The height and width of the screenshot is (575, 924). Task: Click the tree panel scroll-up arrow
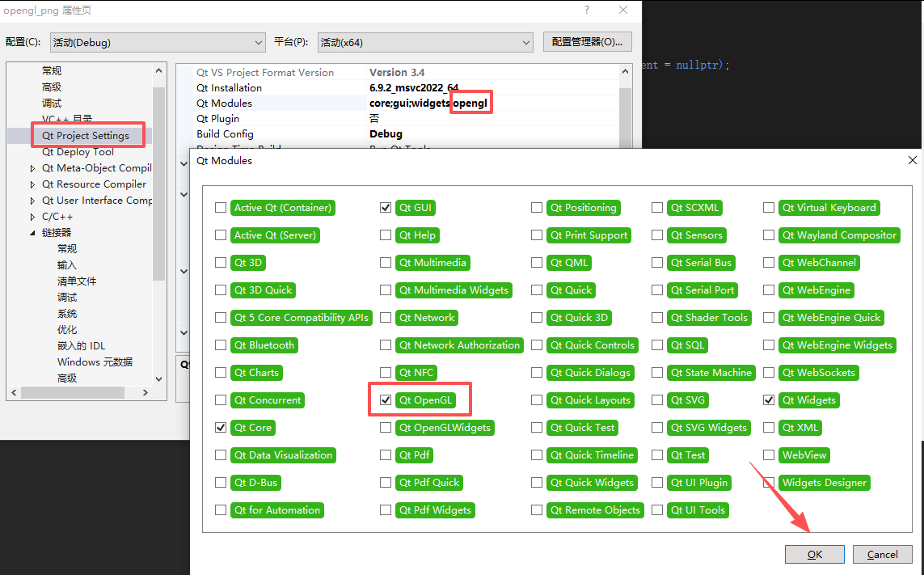pyautogui.click(x=158, y=70)
